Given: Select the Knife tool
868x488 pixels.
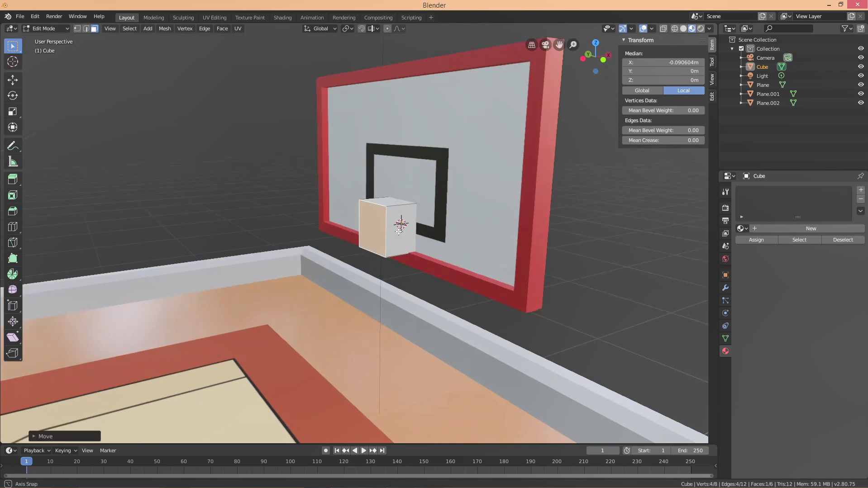Looking at the screenshot, I should (13, 242).
